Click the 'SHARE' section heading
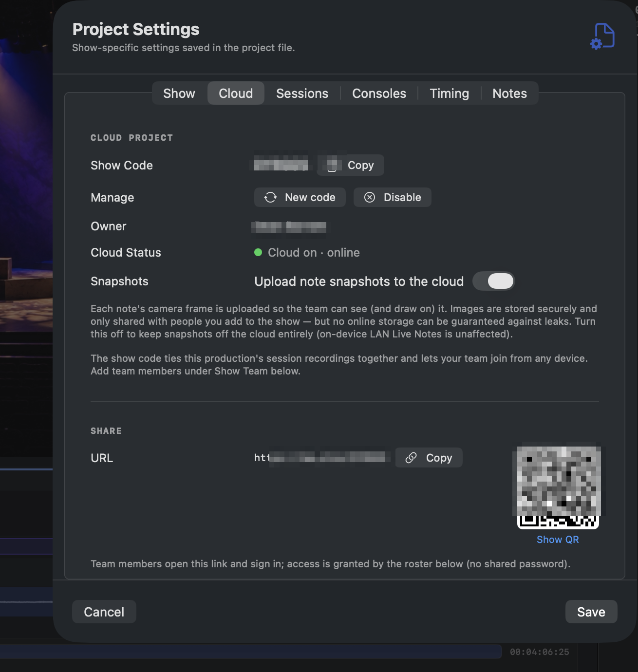Screen dimensions: 638x672 106,431
